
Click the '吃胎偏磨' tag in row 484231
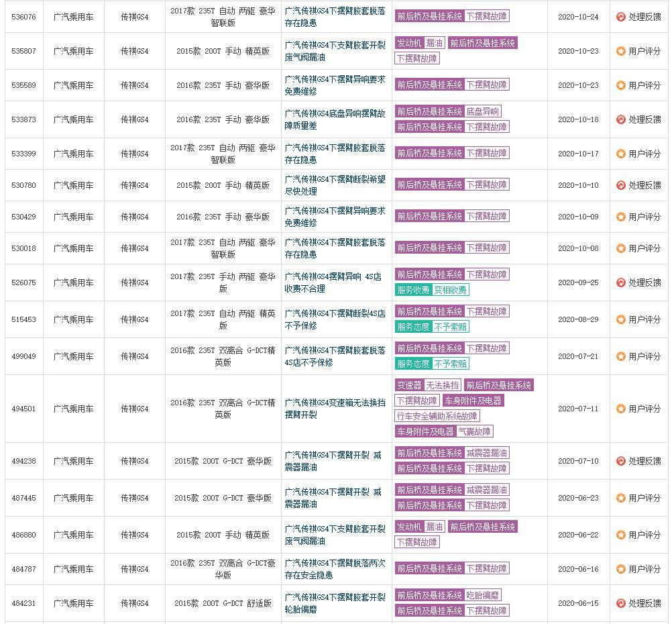coord(483,596)
